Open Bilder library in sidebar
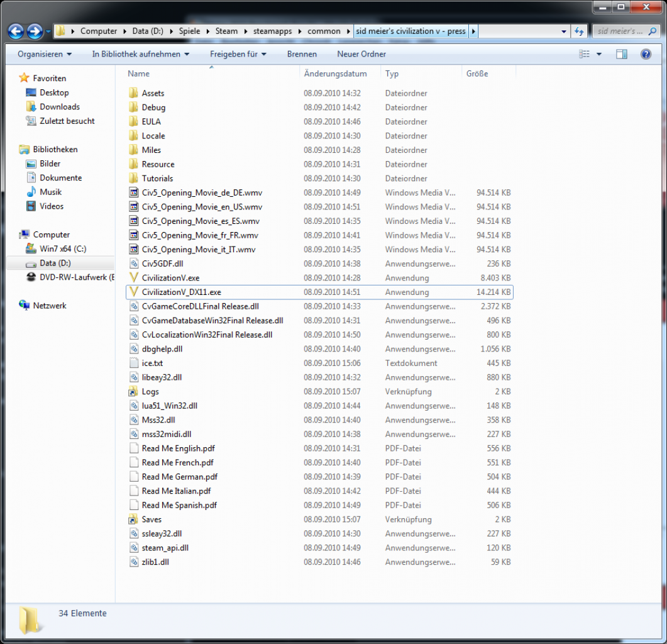 click(x=50, y=164)
